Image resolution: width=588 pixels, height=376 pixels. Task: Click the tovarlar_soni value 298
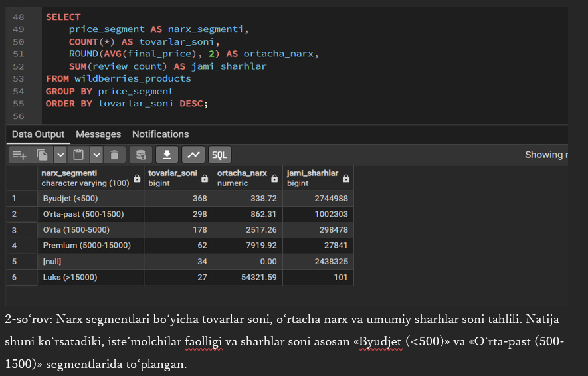click(x=178, y=214)
